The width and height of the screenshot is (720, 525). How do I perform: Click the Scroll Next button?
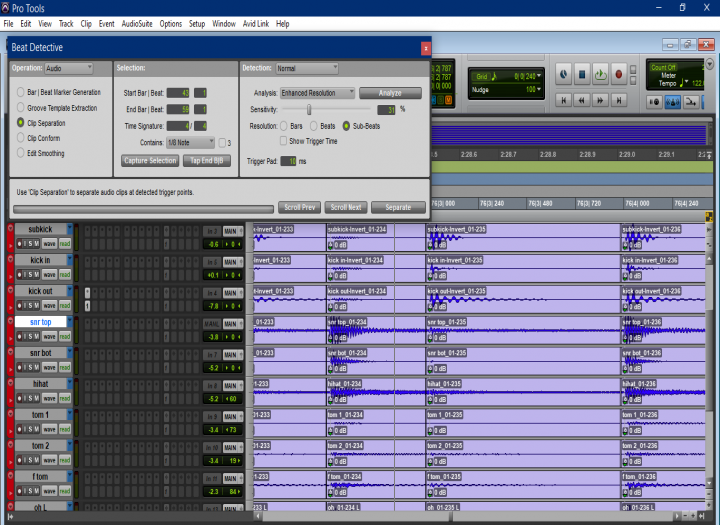click(346, 208)
